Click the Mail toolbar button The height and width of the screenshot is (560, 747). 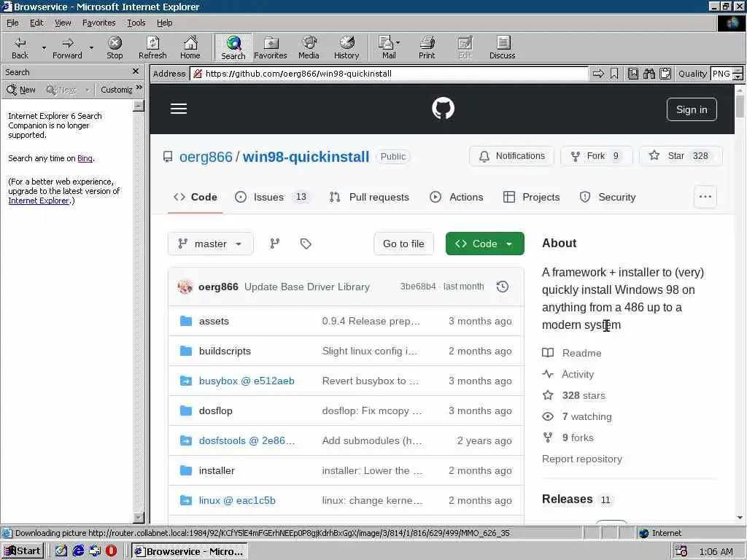click(x=387, y=47)
